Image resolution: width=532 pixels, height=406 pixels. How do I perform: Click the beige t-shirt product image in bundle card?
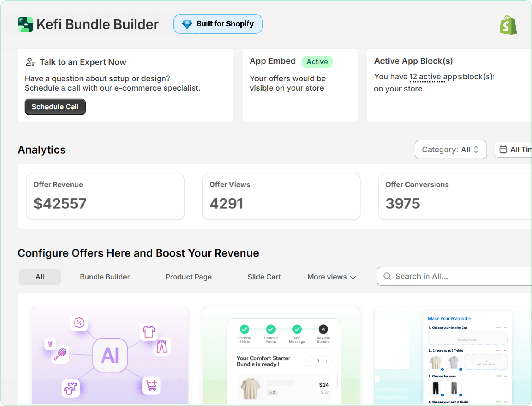pyautogui.click(x=251, y=388)
